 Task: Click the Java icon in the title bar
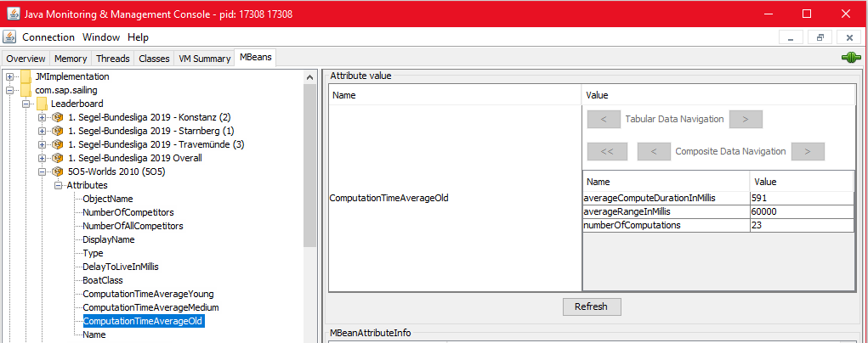(x=13, y=14)
